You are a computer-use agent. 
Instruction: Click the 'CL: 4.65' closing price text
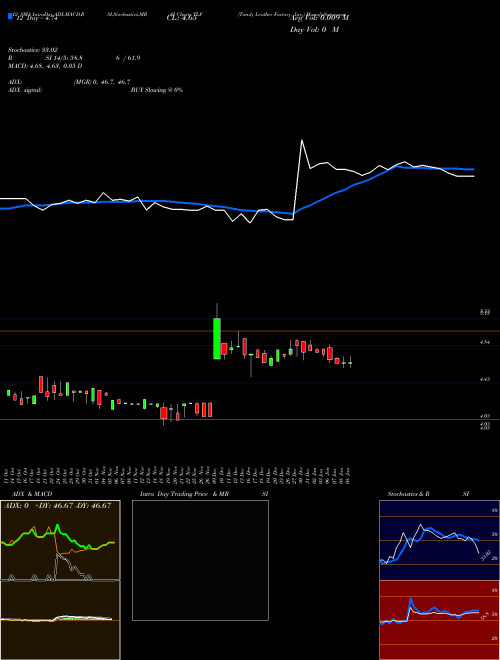(182, 18)
